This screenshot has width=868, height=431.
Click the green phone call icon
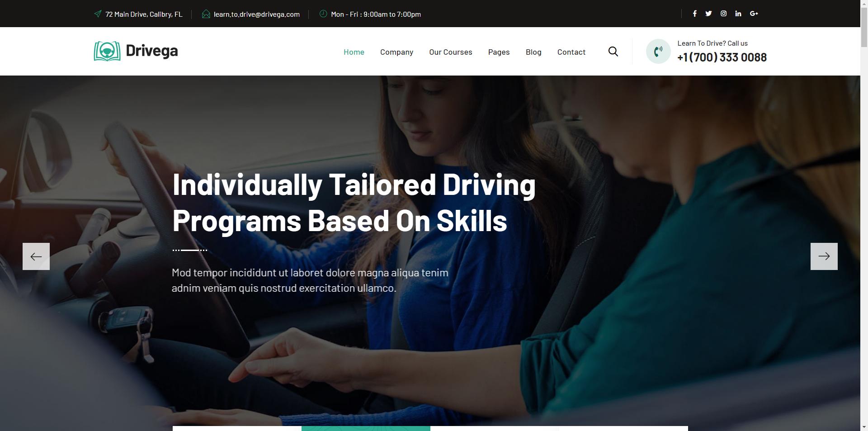tap(658, 51)
